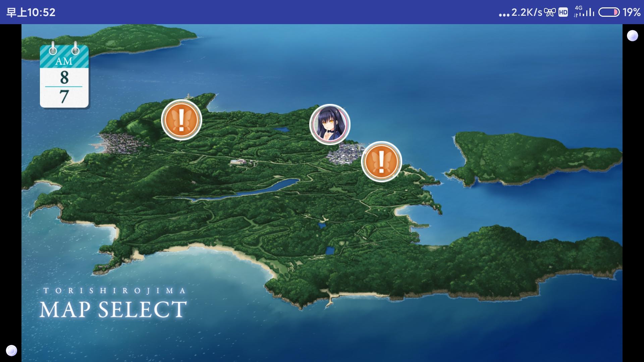
Task: Tap the HD call indicator icon
Action: (563, 12)
